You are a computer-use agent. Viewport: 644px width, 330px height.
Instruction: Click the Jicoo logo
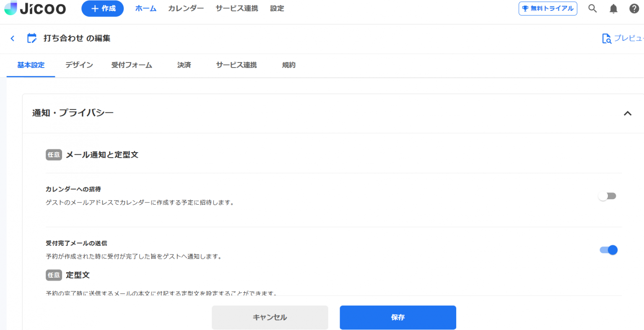[35, 8]
